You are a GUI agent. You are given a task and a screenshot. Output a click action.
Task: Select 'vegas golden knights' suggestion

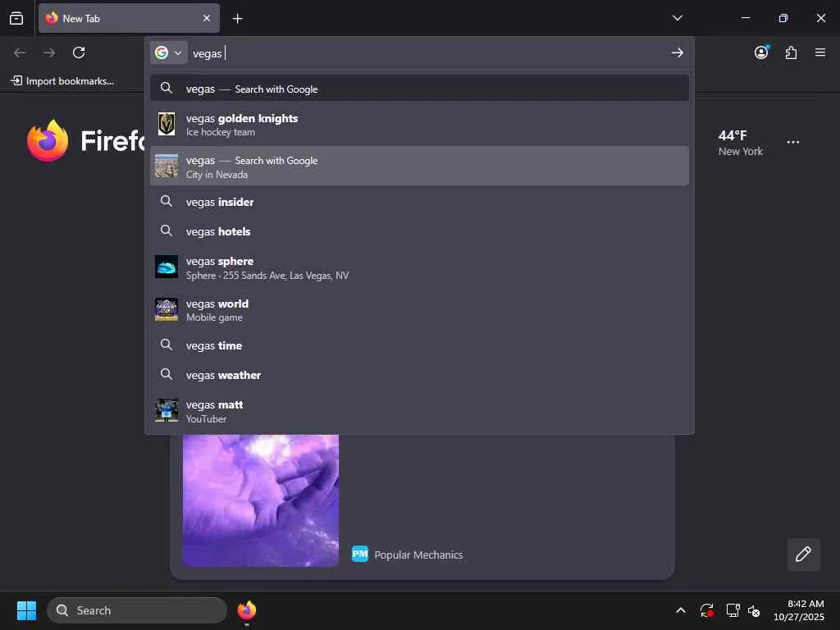pos(419,125)
